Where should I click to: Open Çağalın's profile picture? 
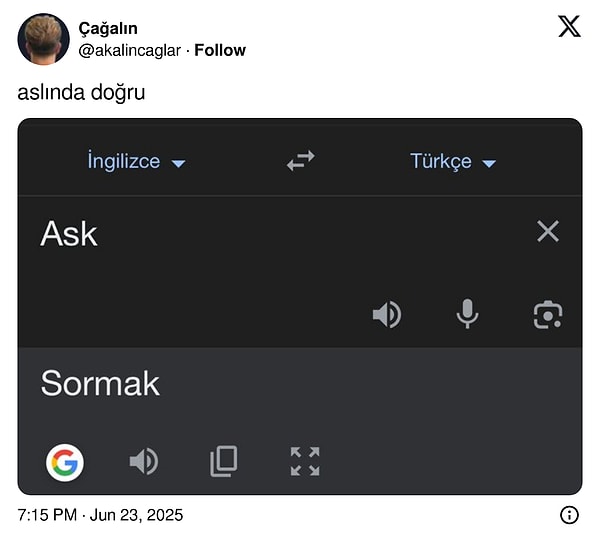[44, 39]
